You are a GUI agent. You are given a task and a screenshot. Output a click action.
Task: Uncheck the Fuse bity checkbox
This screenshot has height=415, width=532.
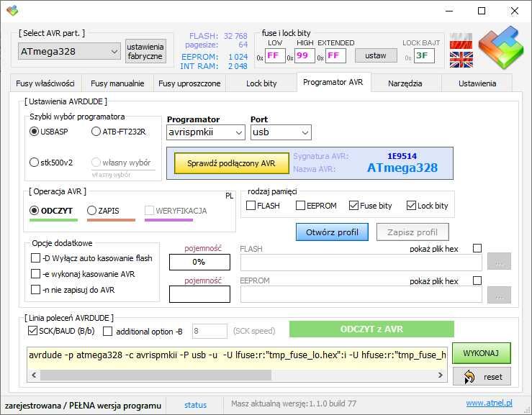tap(353, 206)
